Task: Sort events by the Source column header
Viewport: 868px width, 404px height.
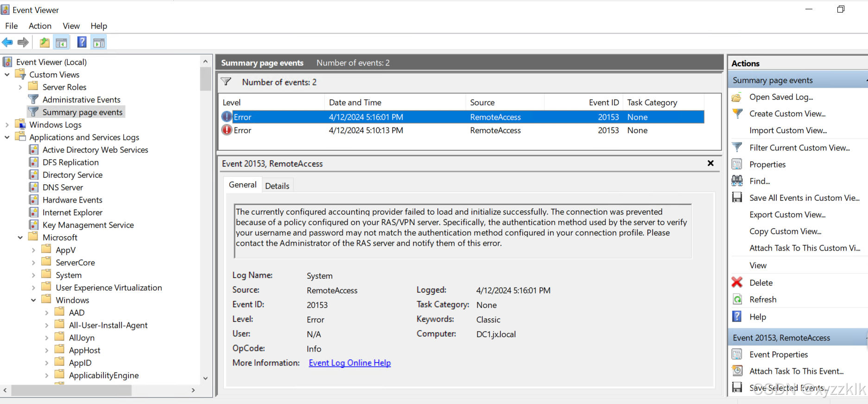Action: tap(505, 102)
